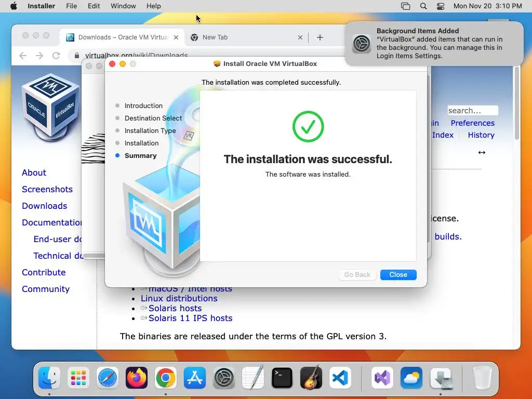Open the Solaris 11 IPS hosts link
Viewport: 532px width, 399px height.
190,318
